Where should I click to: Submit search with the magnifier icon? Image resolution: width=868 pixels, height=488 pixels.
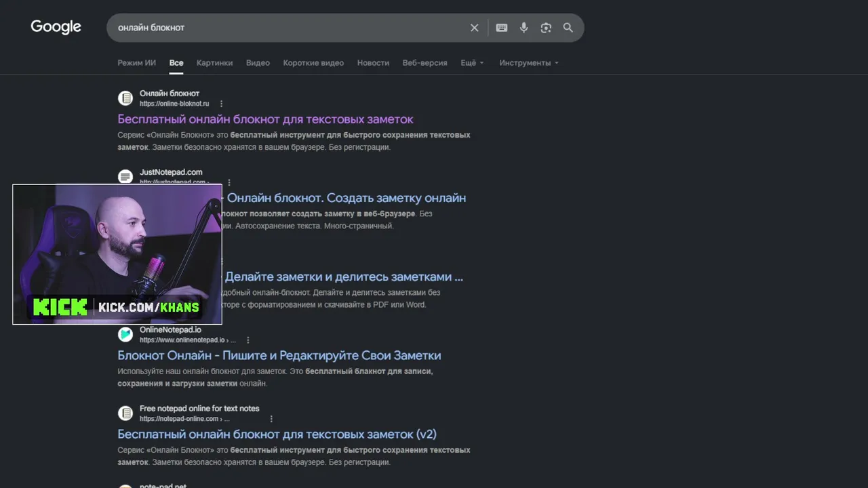click(x=568, y=28)
